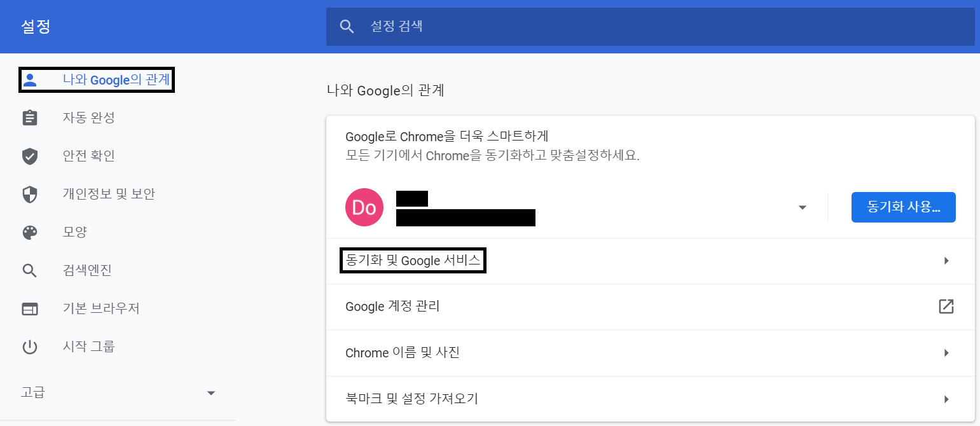980x426 pixels.
Task: Click the palette icon for 모양
Action: click(30, 233)
